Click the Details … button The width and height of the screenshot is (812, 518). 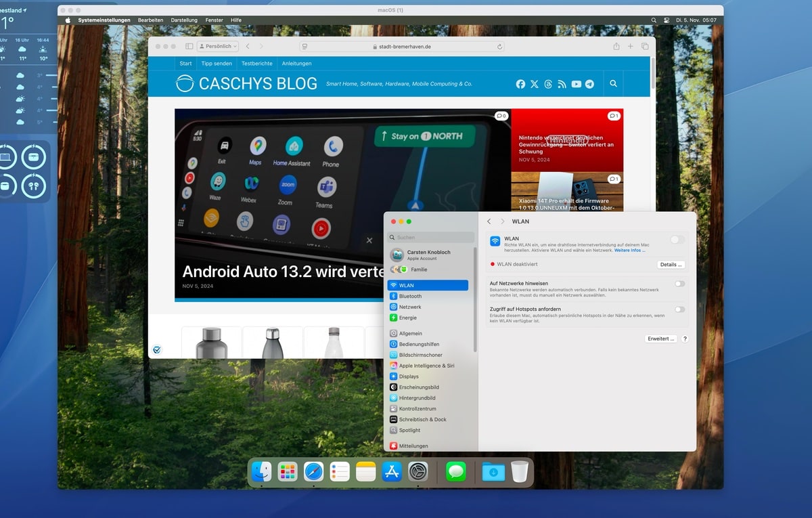(x=671, y=265)
